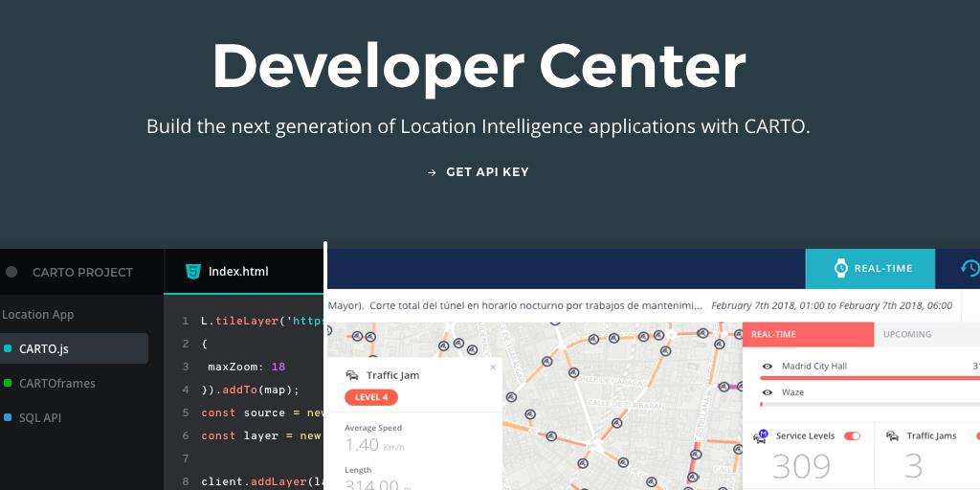
Task: Click the Average Speed value 1.40
Action: tap(362, 445)
